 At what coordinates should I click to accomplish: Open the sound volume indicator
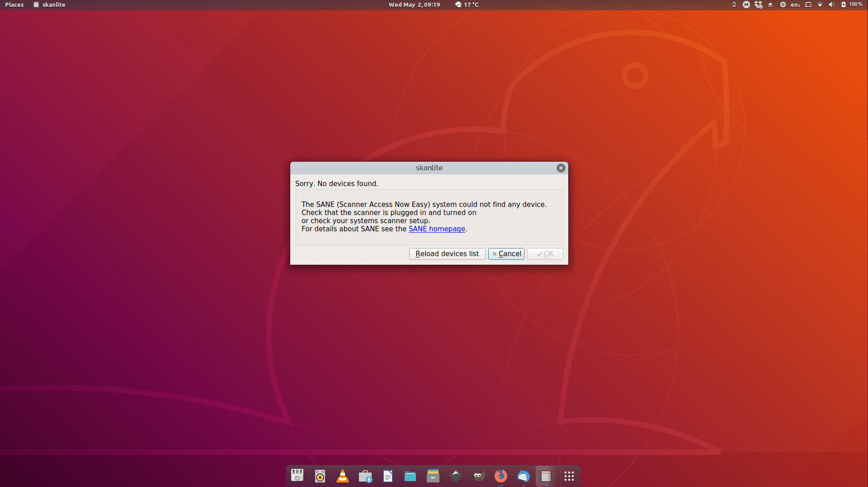(x=831, y=5)
